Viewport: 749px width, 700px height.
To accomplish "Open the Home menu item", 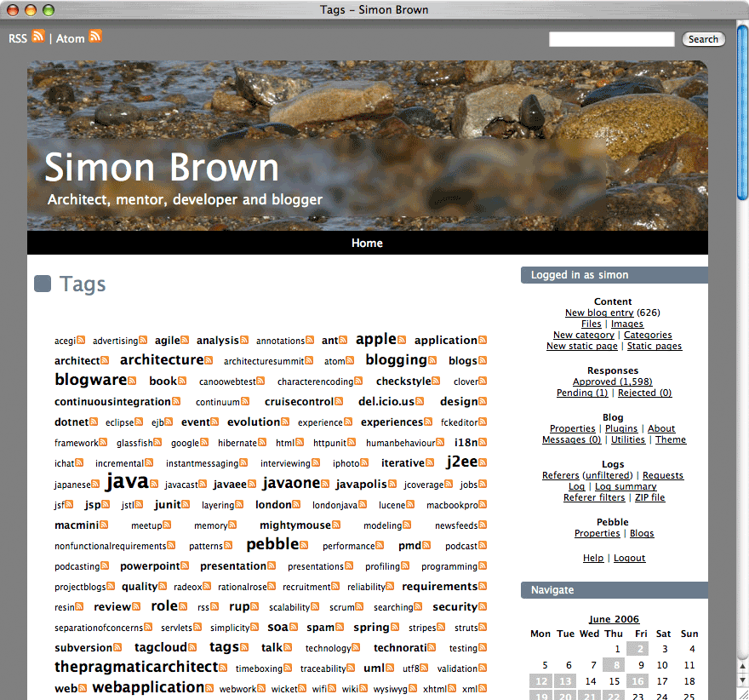I will 367,244.
